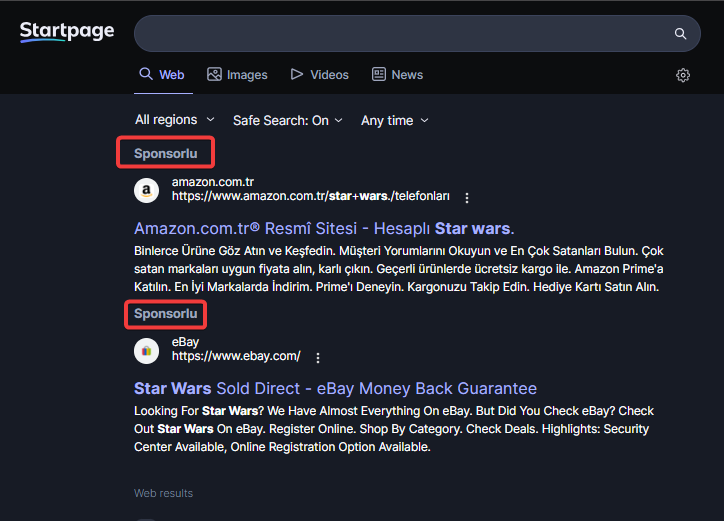Click the Amazon favicon icon
This screenshot has width=724, height=521.
[x=146, y=190]
